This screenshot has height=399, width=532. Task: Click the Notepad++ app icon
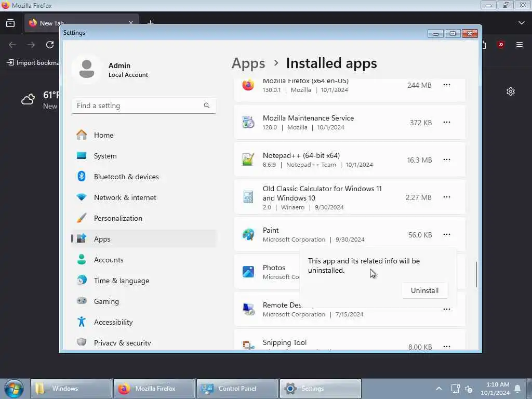pyautogui.click(x=248, y=159)
